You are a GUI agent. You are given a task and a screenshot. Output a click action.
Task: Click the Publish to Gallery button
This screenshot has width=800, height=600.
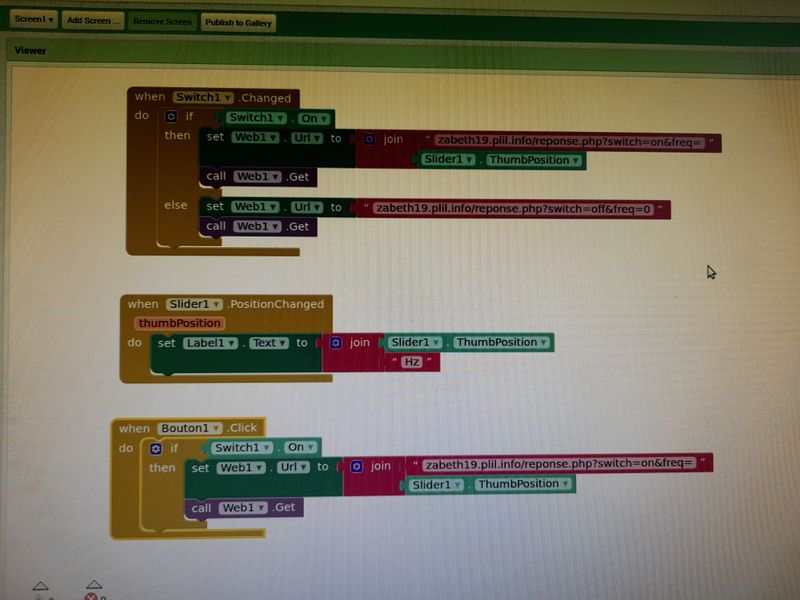coord(238,22)
